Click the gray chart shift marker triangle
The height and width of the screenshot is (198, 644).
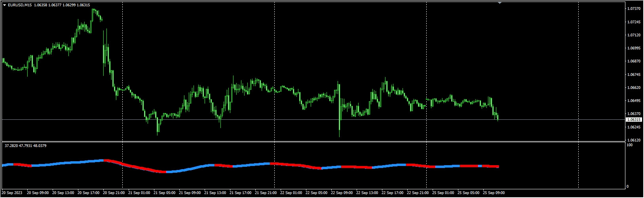[x=500, y=3]
